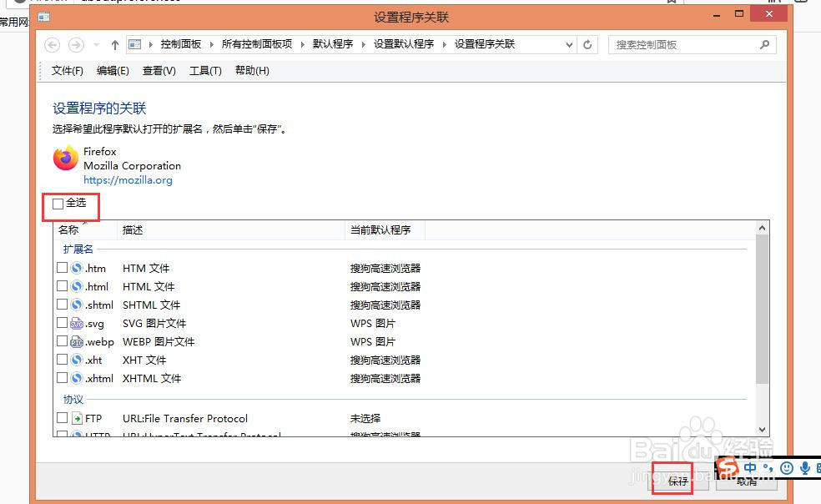Click the Firefox logo icon

click(65, 159)
